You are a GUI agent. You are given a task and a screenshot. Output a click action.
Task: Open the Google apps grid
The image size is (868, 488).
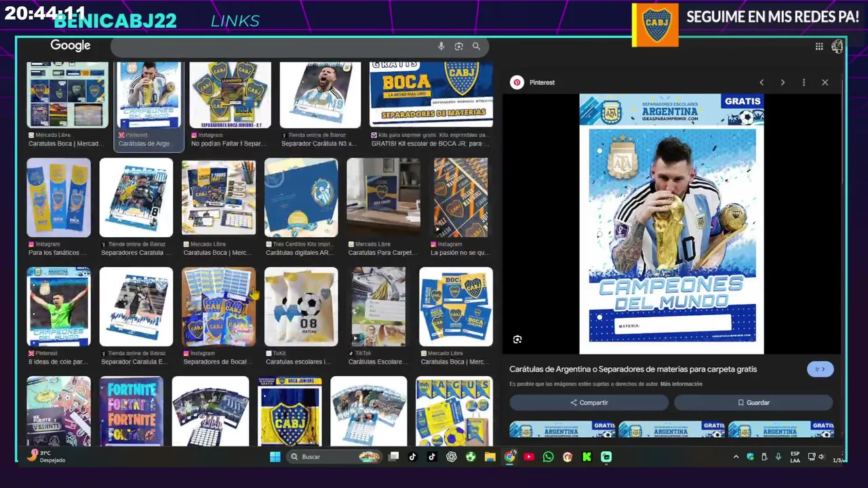coord(819,46)
